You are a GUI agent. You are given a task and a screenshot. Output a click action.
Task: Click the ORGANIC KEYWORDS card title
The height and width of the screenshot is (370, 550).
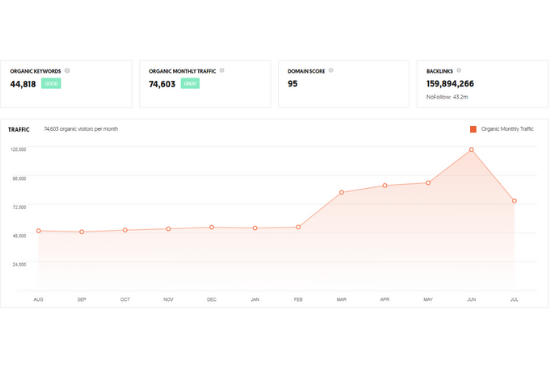point(35,71)
